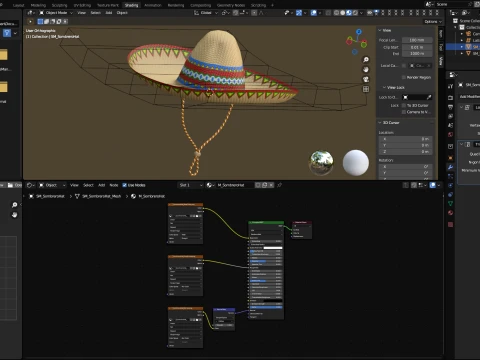Click the viewport pan hand gizmo
This screenshot has height=360, width=480.
(x=366, y=69)
